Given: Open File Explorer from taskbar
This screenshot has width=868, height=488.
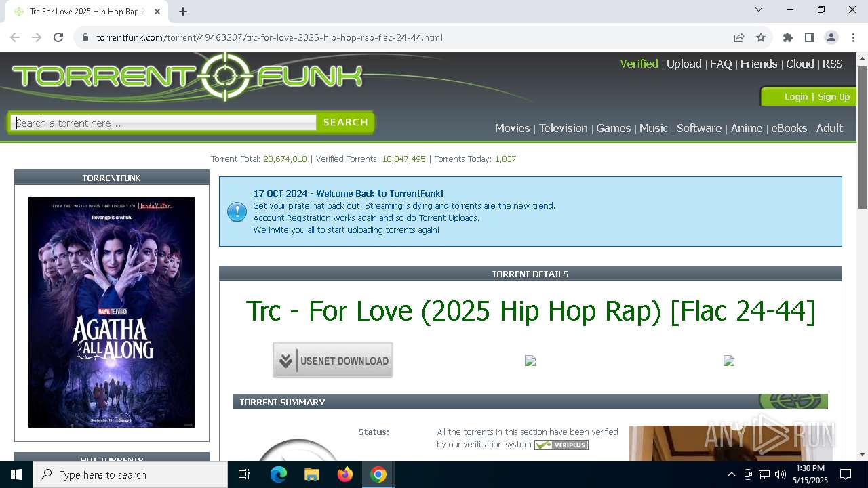Looking at the screenshot, I should [x=312, y=474].
